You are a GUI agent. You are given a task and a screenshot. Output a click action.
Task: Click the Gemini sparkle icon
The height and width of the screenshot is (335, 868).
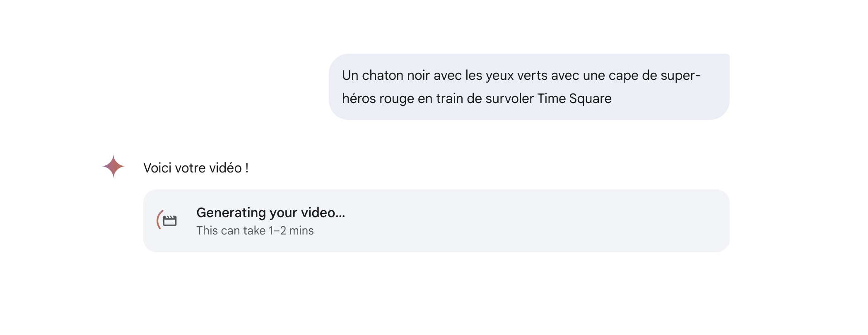pos(113,166)
